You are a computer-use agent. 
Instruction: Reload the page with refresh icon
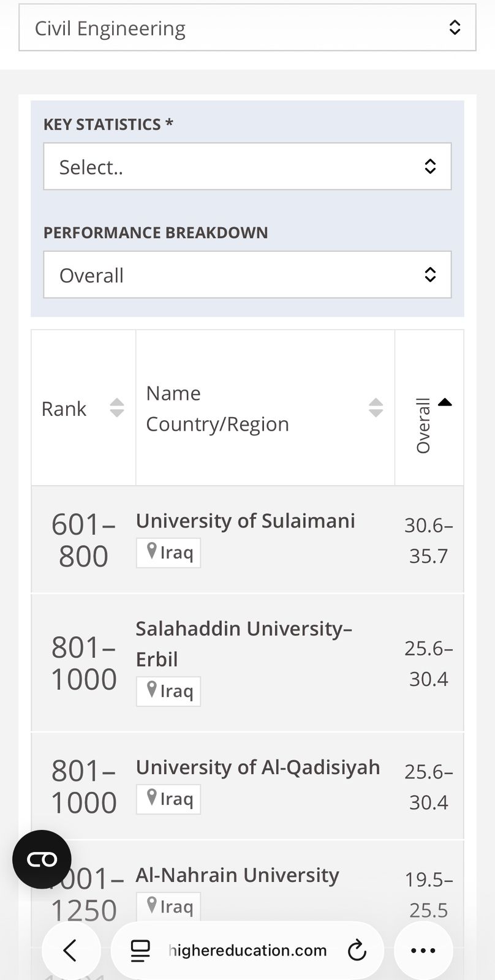(357, 951)
